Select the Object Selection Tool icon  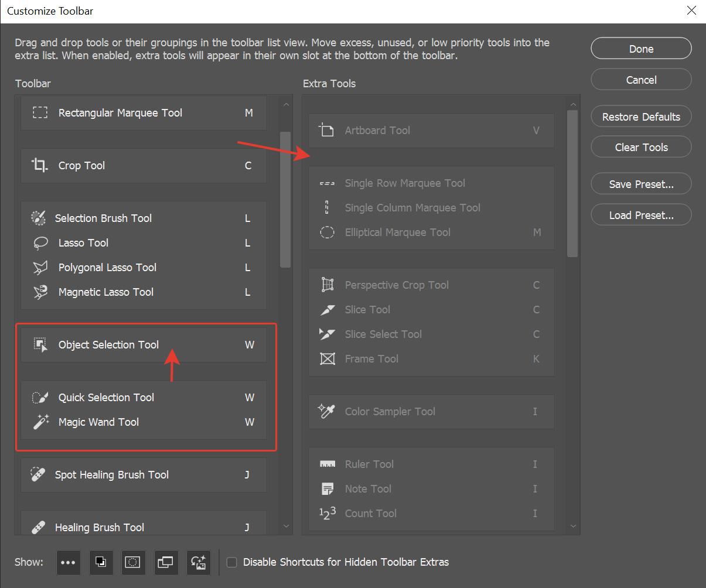pyautogui.click(x=40, y=345)
